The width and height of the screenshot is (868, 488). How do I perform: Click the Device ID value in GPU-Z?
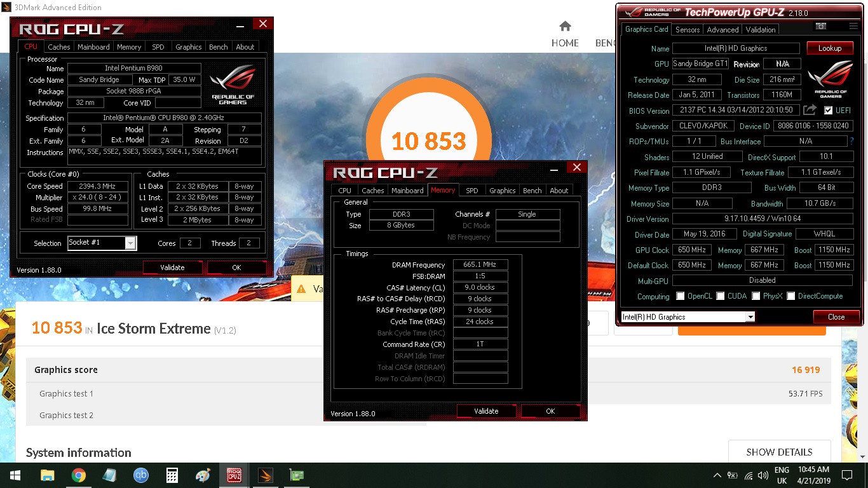[x=813, y=126]
